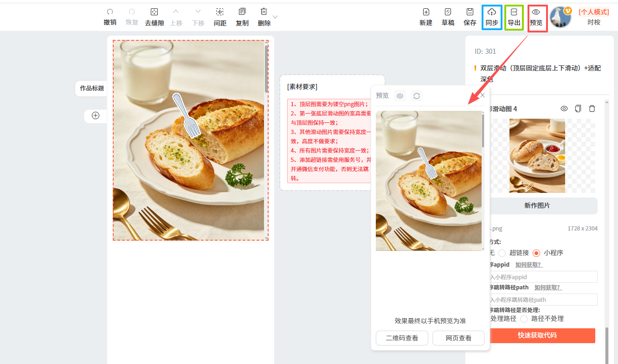The height and width of the screenshot is (364, 618).
Task: Add a component with the plus button
Action: pyautogui.click(x=96, y=115)
